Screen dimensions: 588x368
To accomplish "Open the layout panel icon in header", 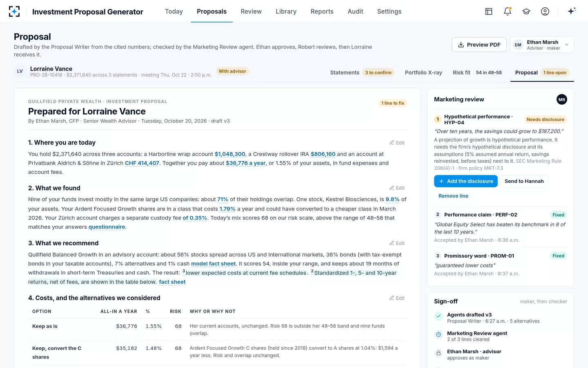I will (x=489, y=11).
